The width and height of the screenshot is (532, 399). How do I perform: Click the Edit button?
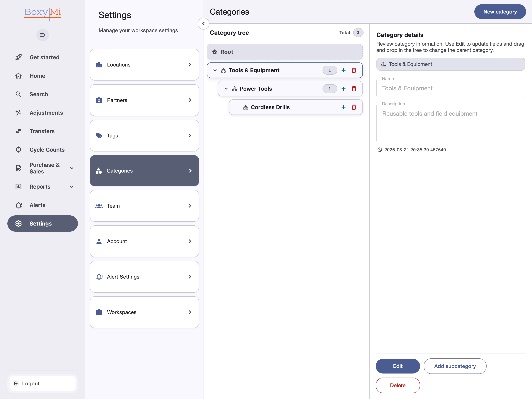tap(398, 366)
